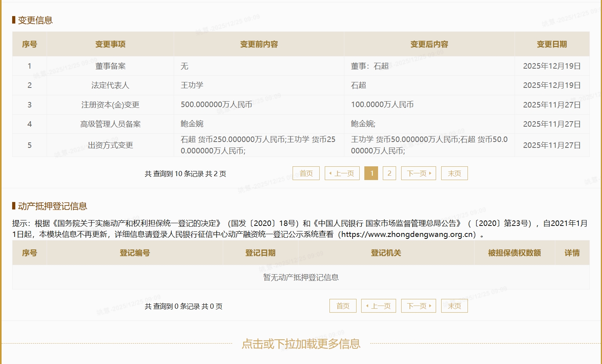Select the 董事备案 change record row

tap(259, 66)
